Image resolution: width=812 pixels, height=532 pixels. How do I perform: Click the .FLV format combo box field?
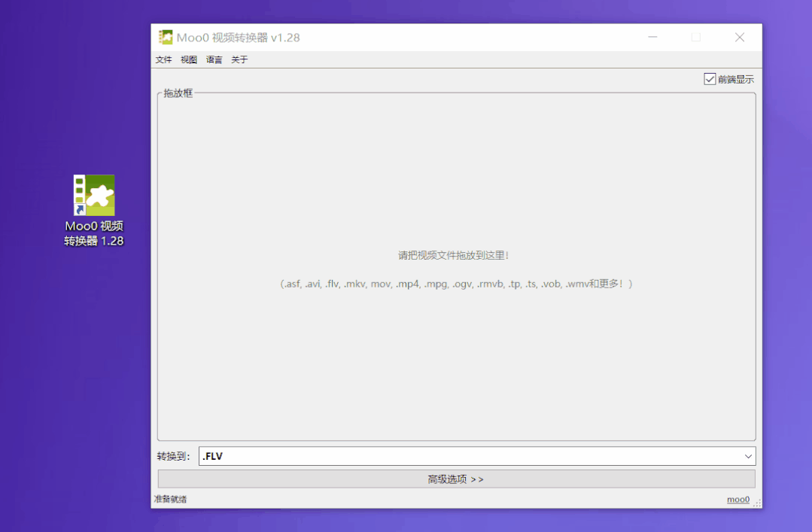click(x=477, y=456)
